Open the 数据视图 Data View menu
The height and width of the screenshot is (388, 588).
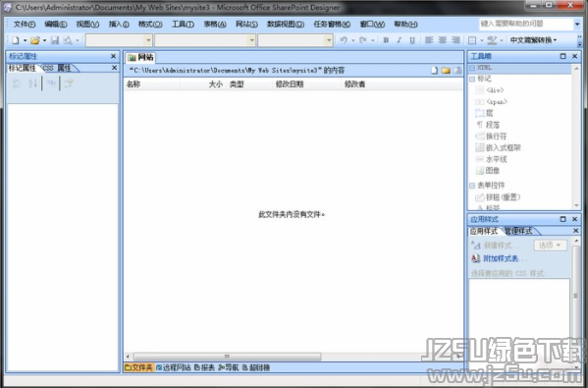(x=286, y=24)
